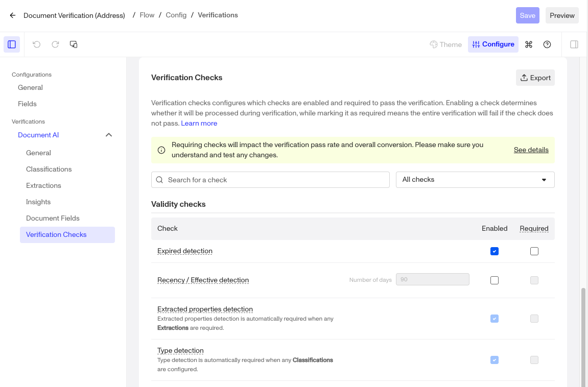The height and width of the screenshot is (387, 588).
Task: Click the Theme palette option
Action: (x=445, y=44)
